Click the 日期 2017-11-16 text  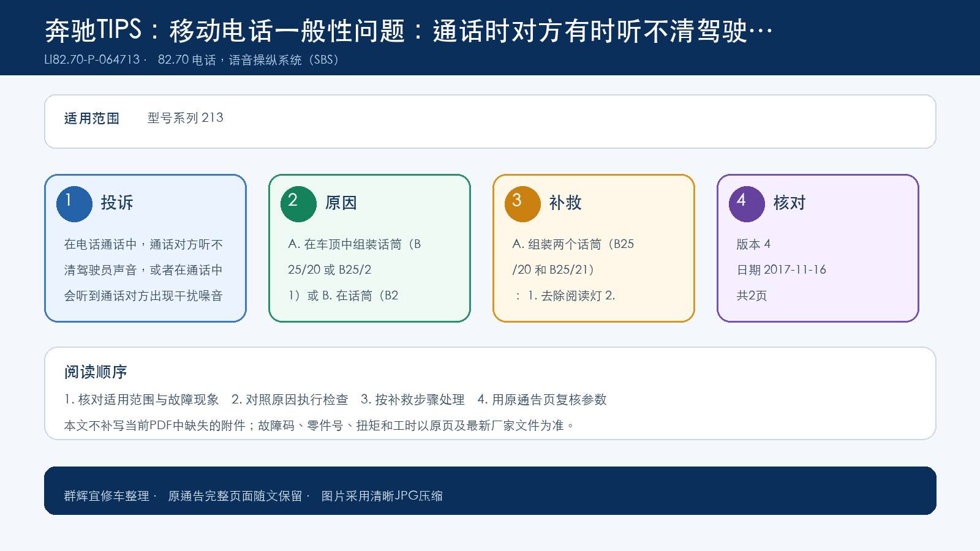781,270
